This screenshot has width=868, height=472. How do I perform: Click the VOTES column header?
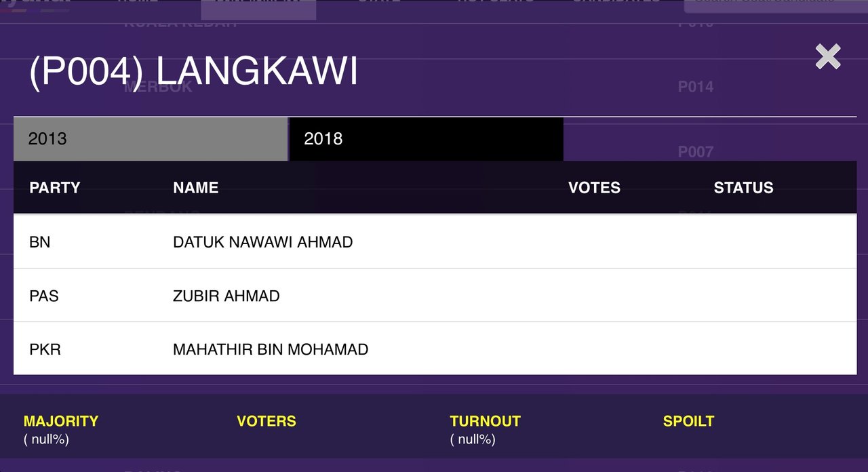click(594, 188)
